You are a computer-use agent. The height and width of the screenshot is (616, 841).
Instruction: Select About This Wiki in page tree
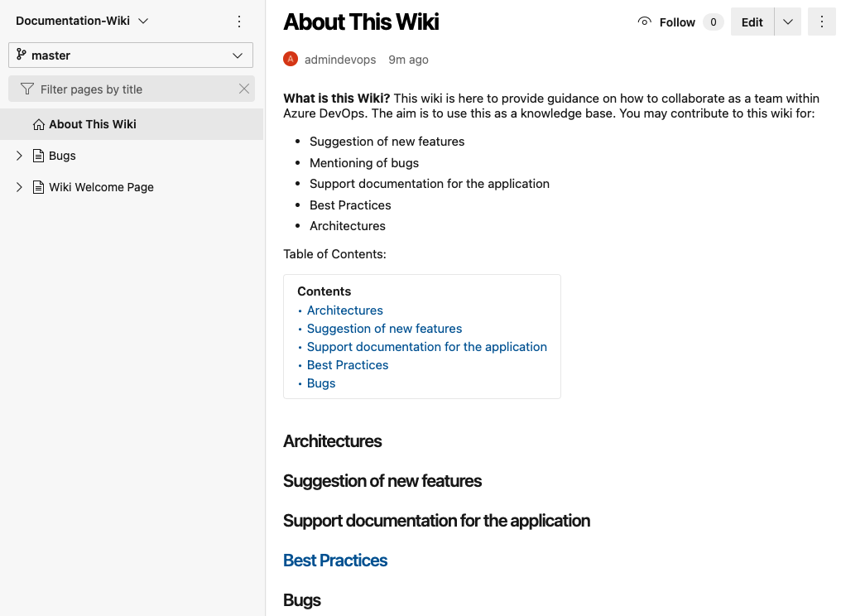[x=93, y=124]
